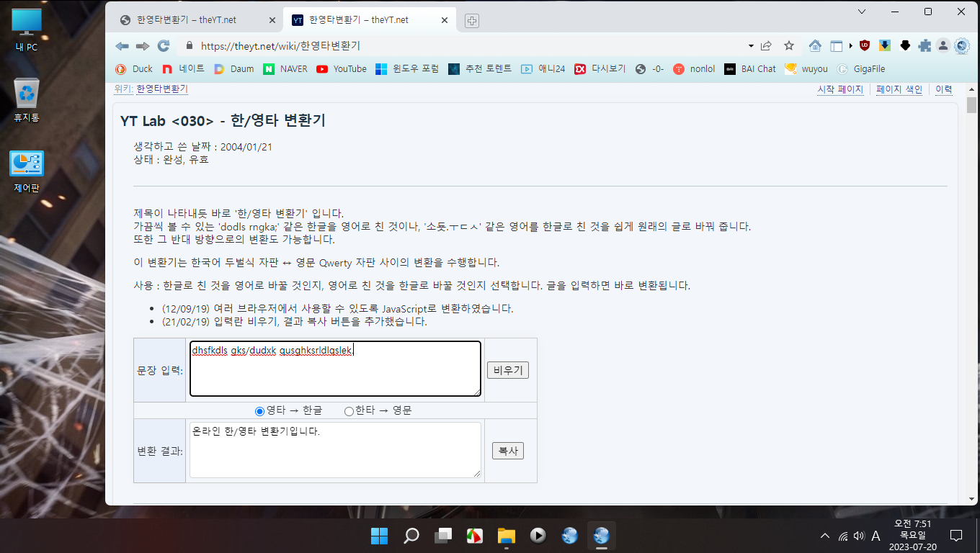Click into the 변환 결과 text area
This screenshot has height=553, width=980.
pos(335,450)
